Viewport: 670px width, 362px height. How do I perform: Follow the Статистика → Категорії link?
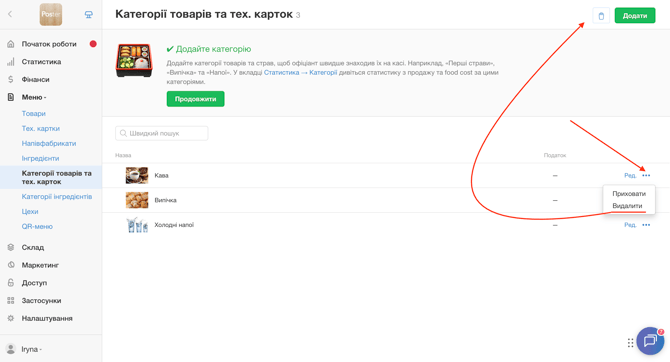point(300,73)
